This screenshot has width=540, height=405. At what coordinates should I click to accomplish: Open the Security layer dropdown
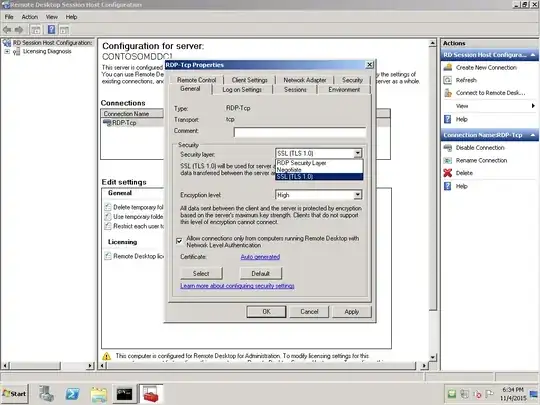[x=357, y=153]
